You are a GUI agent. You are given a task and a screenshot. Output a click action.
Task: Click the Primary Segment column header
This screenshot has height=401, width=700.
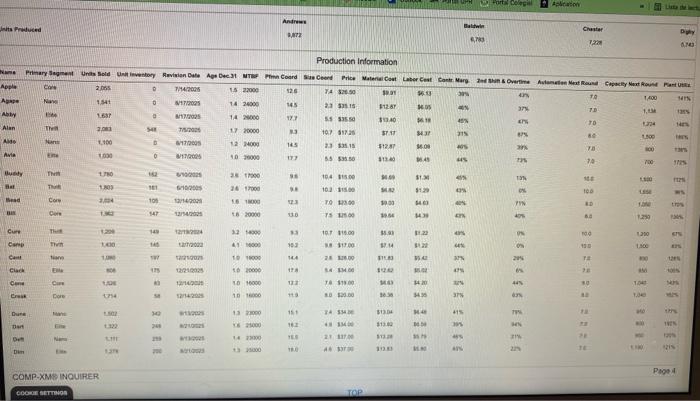tap(49, 73)
